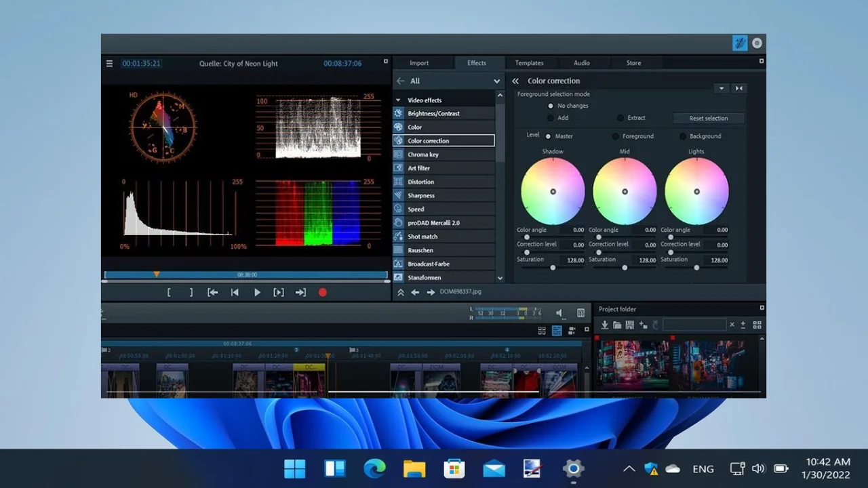Collapse the Color correction panel with double chevron

[515, 81]
